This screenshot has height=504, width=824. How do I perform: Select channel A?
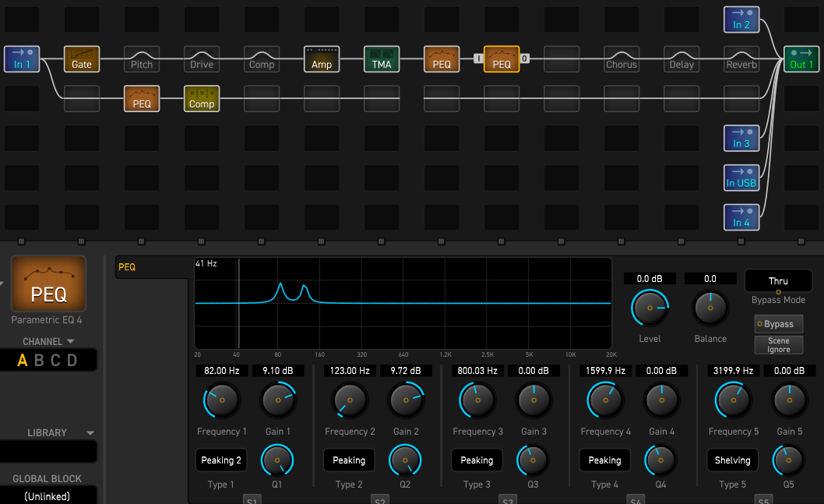[22, 361]
